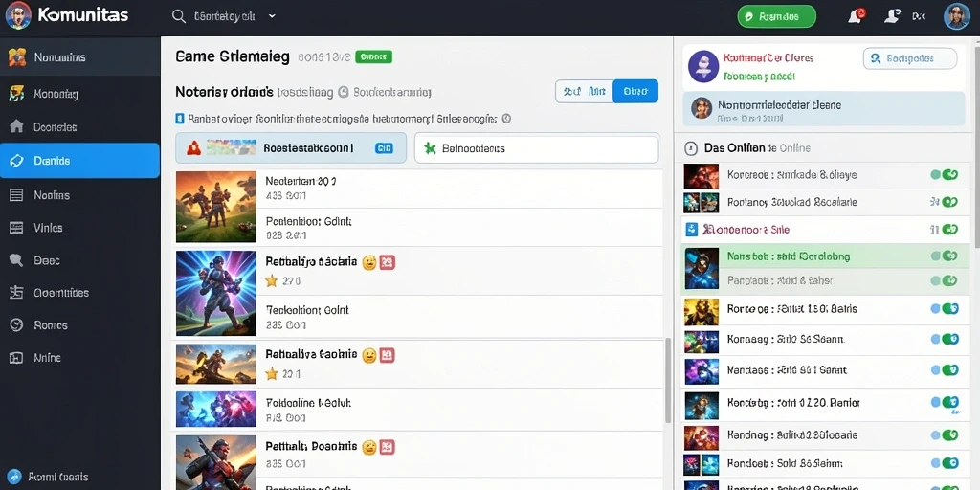Click the Tenkoalihon: Golnt entry
980x490 pixels.
(x=307, y=310)
